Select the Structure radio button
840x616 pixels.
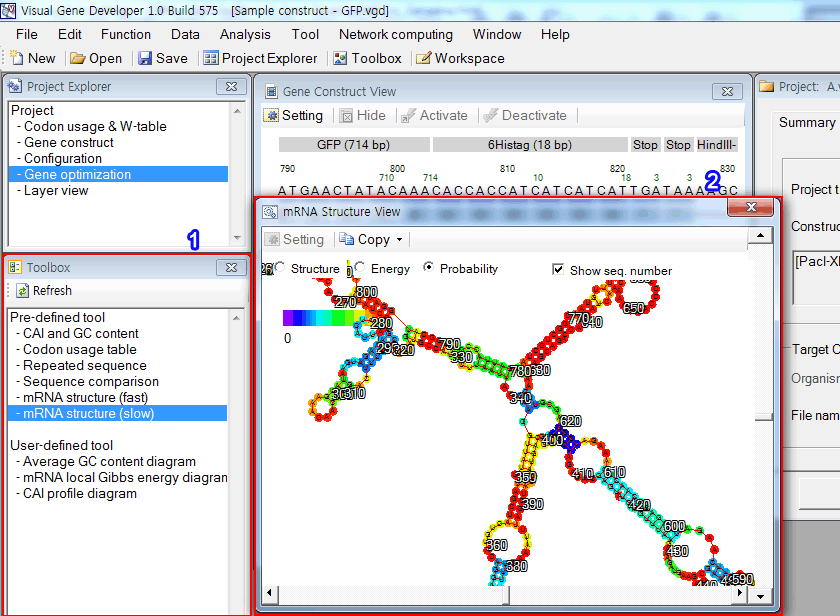(280, 269)
